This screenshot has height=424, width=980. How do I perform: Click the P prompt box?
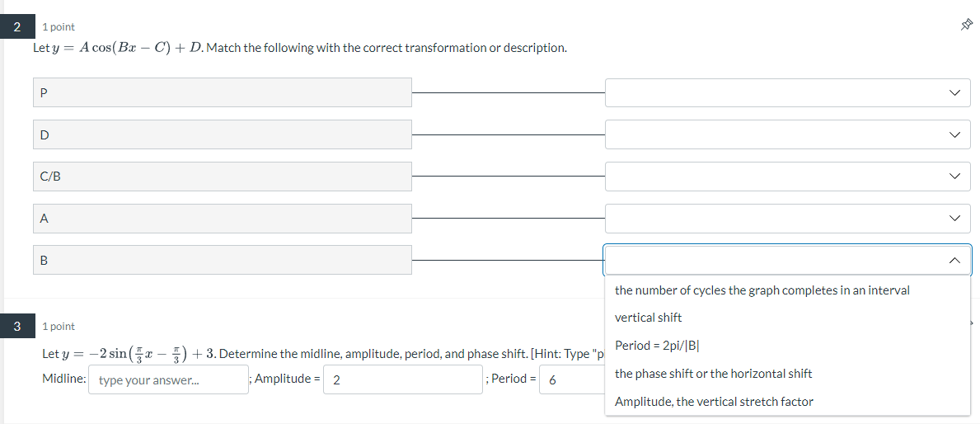(x=223, y=92)
